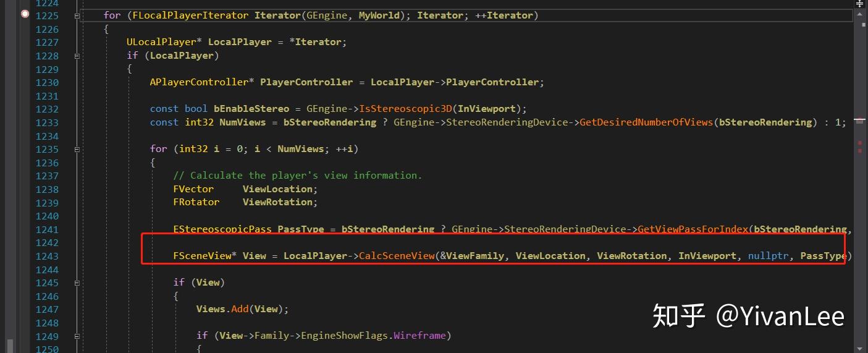Click the EStereoscopicPass type name
This screenshot has width=868, height=353.
(222, 229)
